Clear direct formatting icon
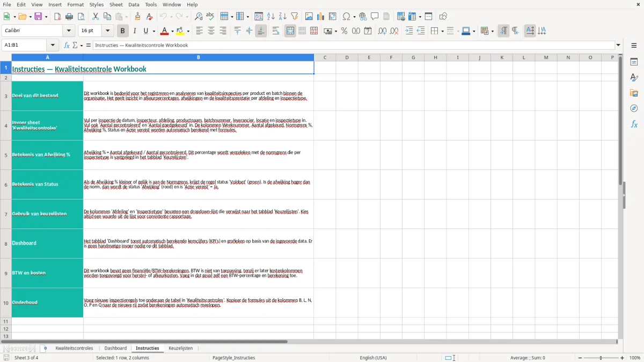The image size is (644, 362). coord(149,17)
